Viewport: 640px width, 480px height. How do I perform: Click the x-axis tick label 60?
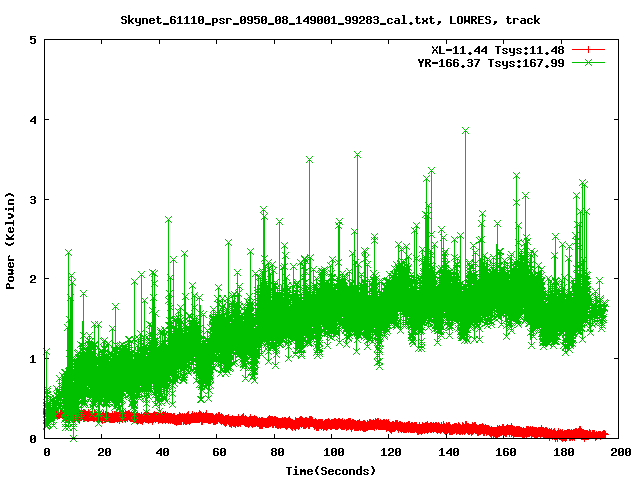[218, 453]
